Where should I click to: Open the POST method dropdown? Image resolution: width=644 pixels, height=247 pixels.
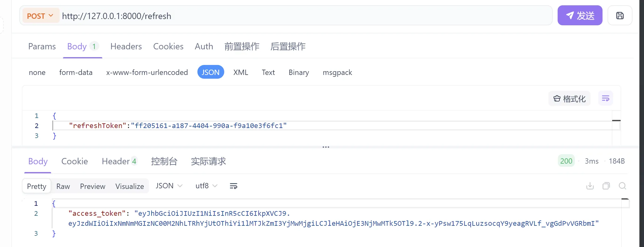click(x=40, y=16)
